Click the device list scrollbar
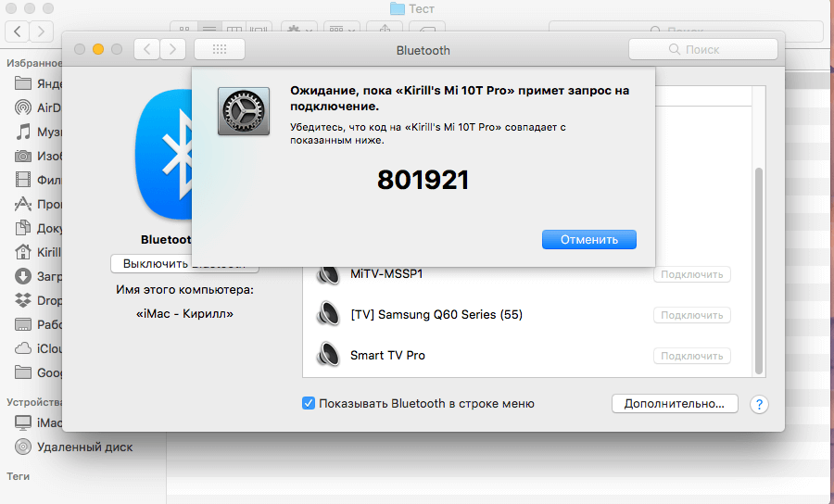Viewport: 834px width, 504px height. coord(758,271)
